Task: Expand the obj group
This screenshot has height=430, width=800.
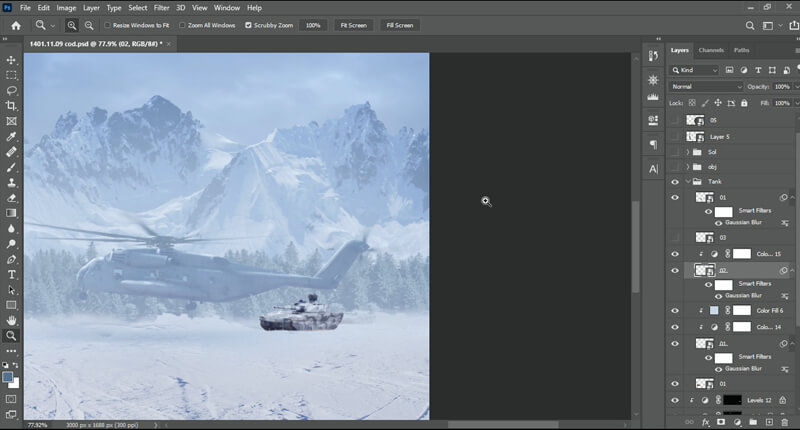Action: [688, 167]
